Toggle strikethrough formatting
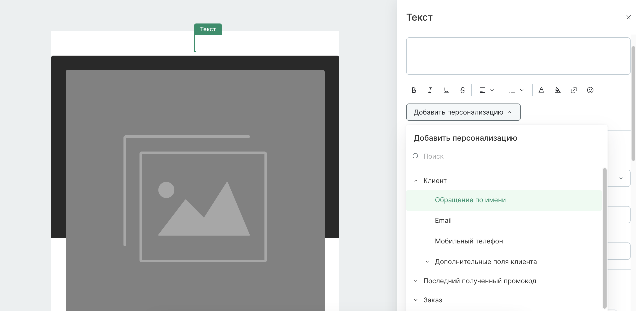 [x=463, y=90]
